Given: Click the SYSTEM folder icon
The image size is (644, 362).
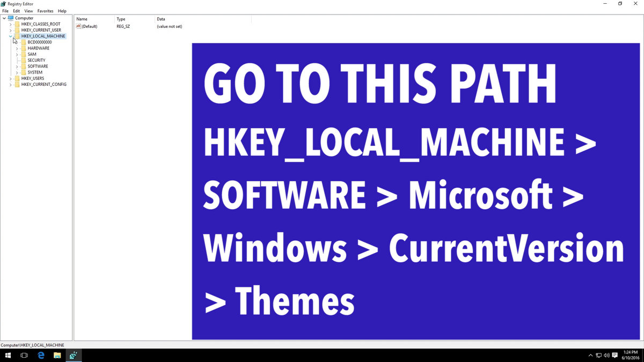Looking at the screenshot, I should [x=24, y=72].
